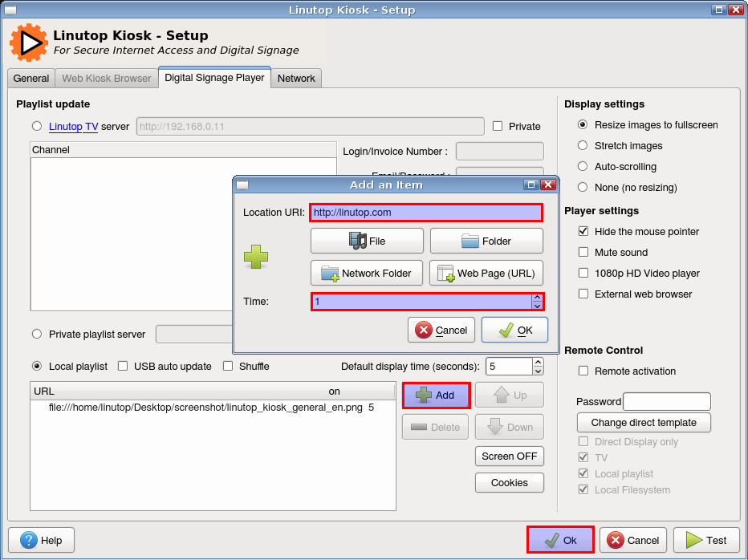
Task: Open Help for Linutop Kiosk
Action: tap(42, 540)
